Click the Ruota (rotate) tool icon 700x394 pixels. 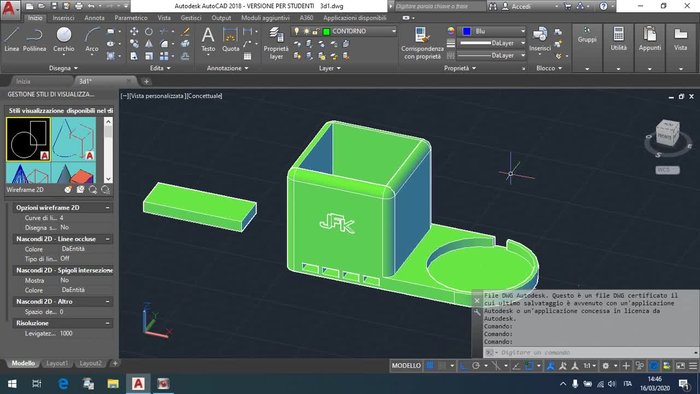click(149, 31)
